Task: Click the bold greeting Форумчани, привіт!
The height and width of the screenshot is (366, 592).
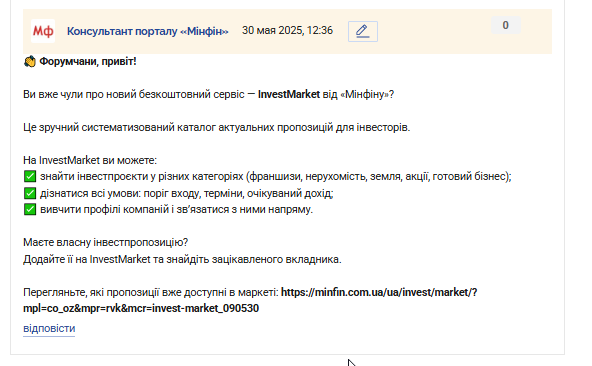Action: (x=88, y=61)
